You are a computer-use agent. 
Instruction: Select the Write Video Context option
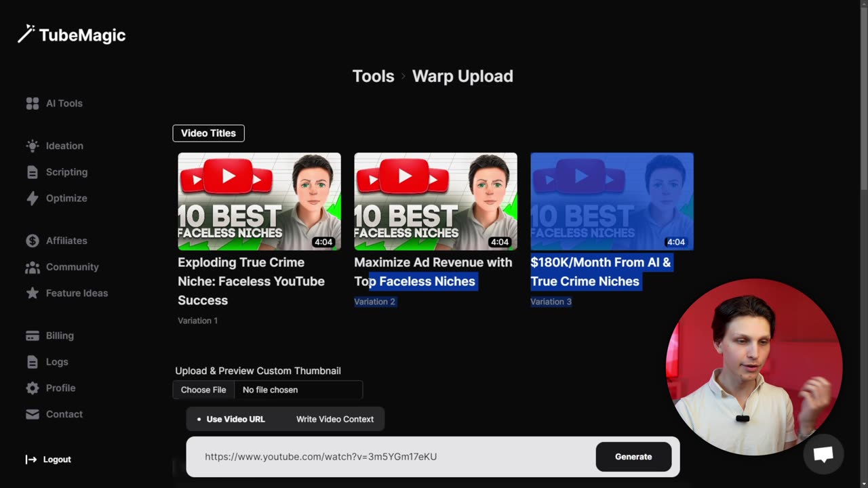coord(335,419)
